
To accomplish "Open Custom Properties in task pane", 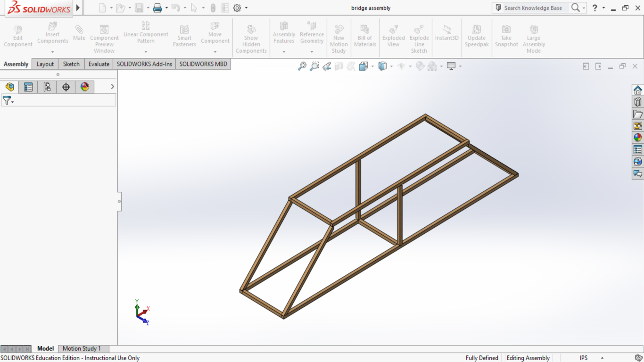I will coord(638,150).
